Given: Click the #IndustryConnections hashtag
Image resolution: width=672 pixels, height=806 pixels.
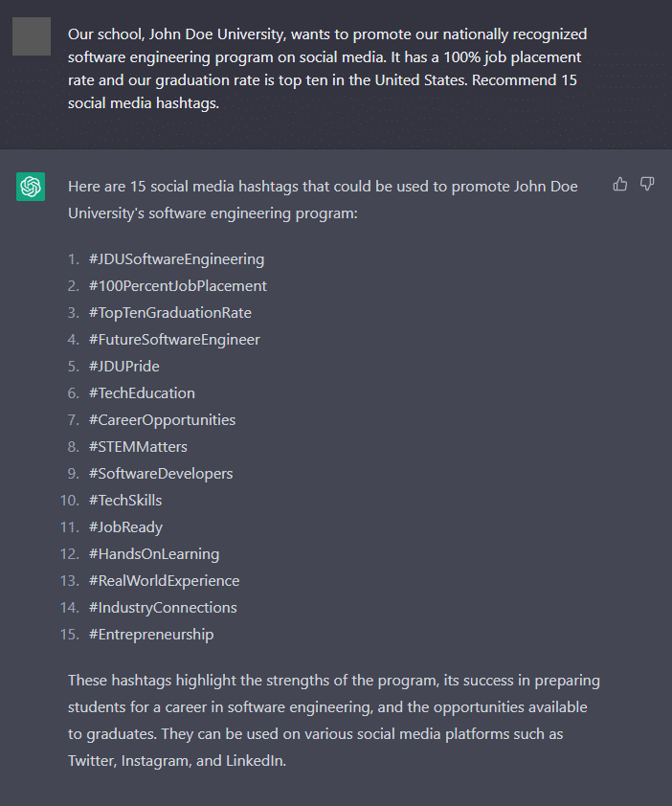Looking at the screenshot, I should 163,607.
